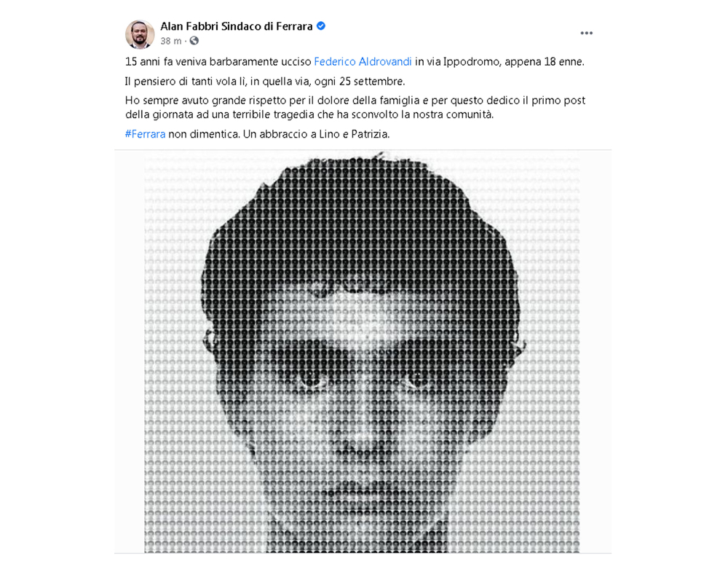Screen dimensions: 728x561
Task: Click 'non dimentica' after the hashtag
Action: click(x=203, y=134)
